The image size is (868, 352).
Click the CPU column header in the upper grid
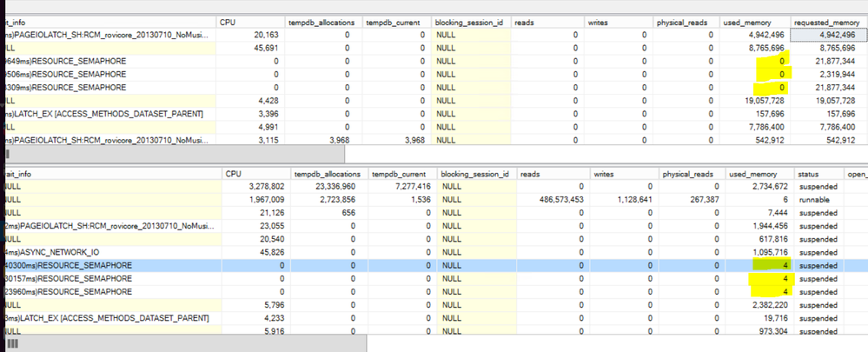pyautogui.click(x=250, y=22)
